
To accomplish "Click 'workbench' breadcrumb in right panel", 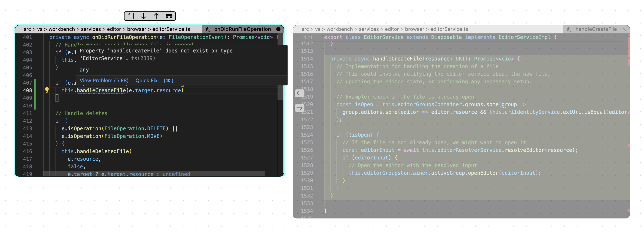I will 340,29.
